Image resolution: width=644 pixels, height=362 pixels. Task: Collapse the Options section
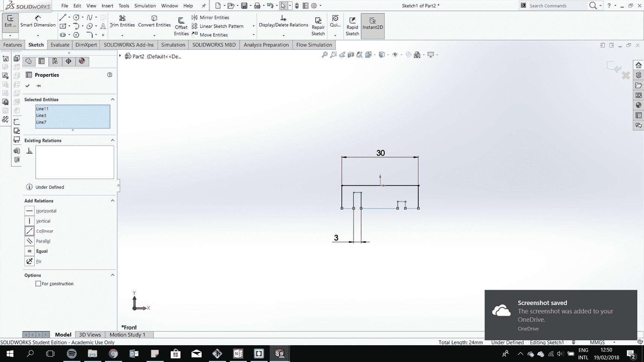tap(113, 275)
